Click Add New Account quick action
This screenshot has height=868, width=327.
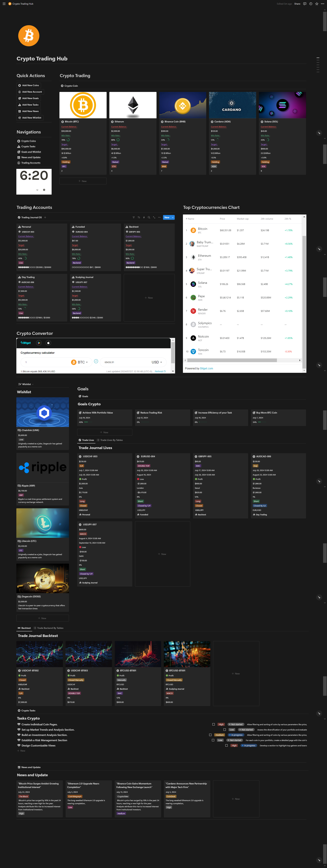(30, 92)
